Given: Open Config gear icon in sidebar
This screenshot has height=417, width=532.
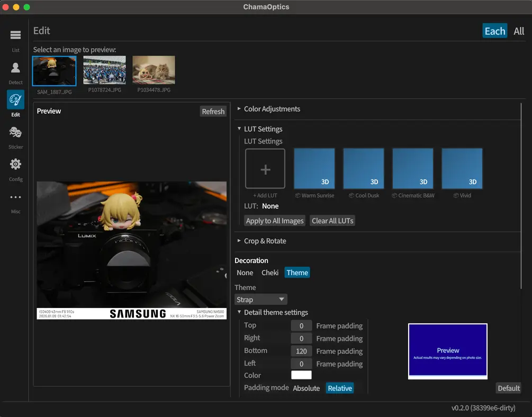Looking at the screenshot, I should point(15,165).
